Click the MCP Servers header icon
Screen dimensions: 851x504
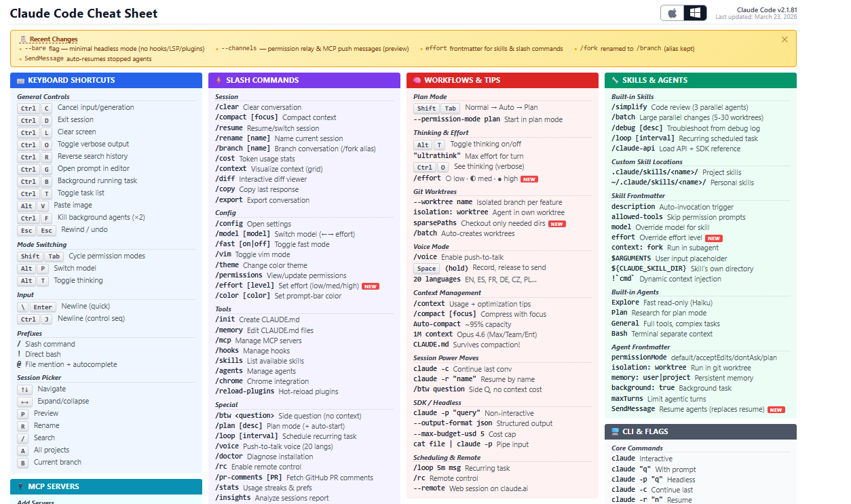tap(20, 486)
